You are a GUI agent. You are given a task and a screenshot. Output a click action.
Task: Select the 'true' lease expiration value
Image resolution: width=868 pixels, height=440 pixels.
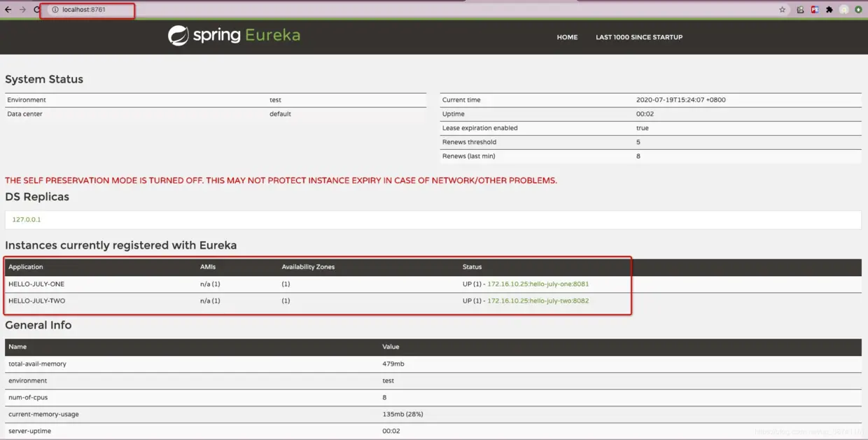pos(643,128)
